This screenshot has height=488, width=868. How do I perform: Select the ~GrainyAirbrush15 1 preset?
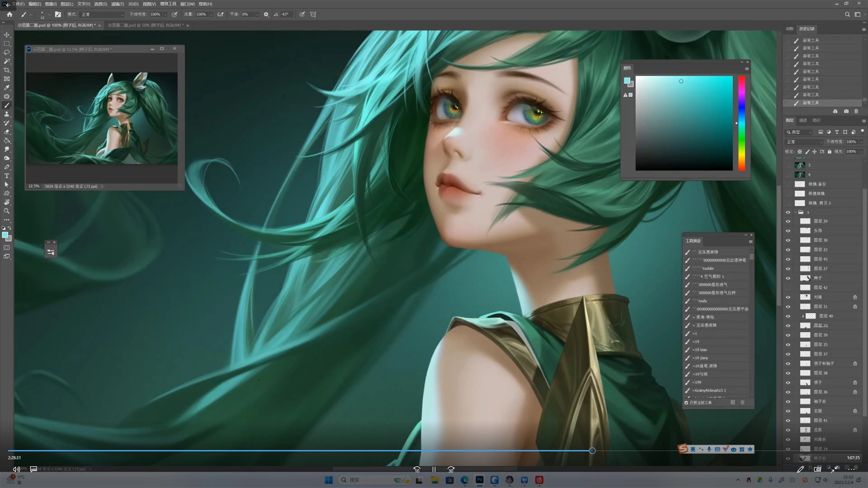709,390
